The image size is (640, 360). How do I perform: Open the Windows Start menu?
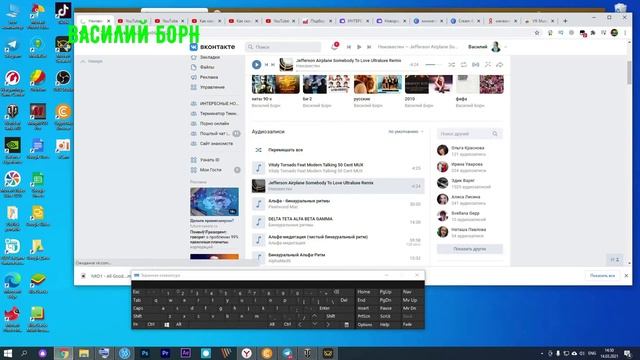(7, 353)
